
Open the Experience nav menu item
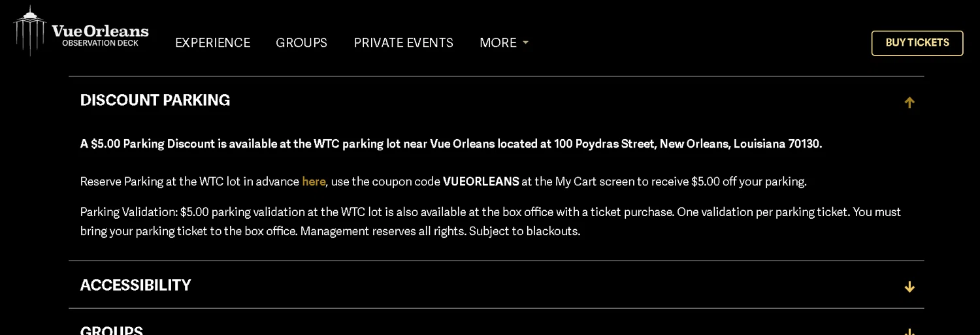click(212, 43)
